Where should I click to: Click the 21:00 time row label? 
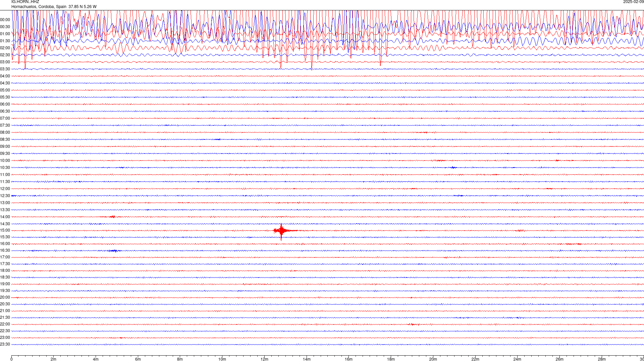5,311
